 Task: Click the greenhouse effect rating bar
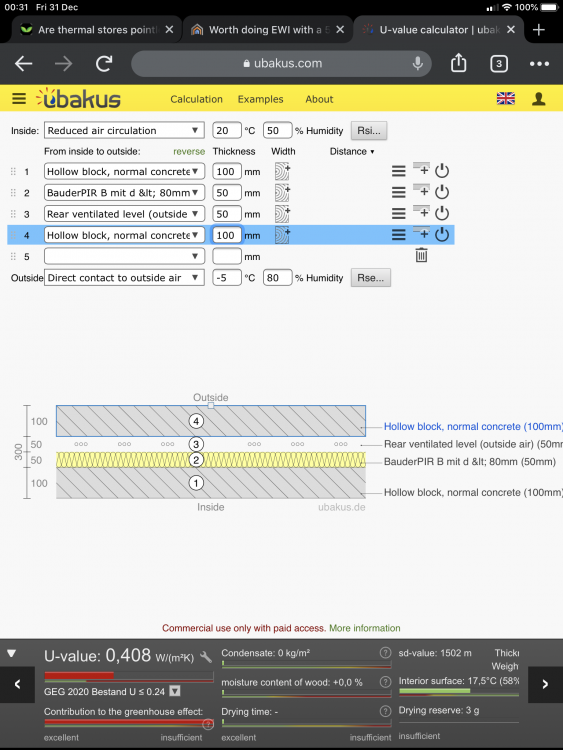click(x=129, y=723)
